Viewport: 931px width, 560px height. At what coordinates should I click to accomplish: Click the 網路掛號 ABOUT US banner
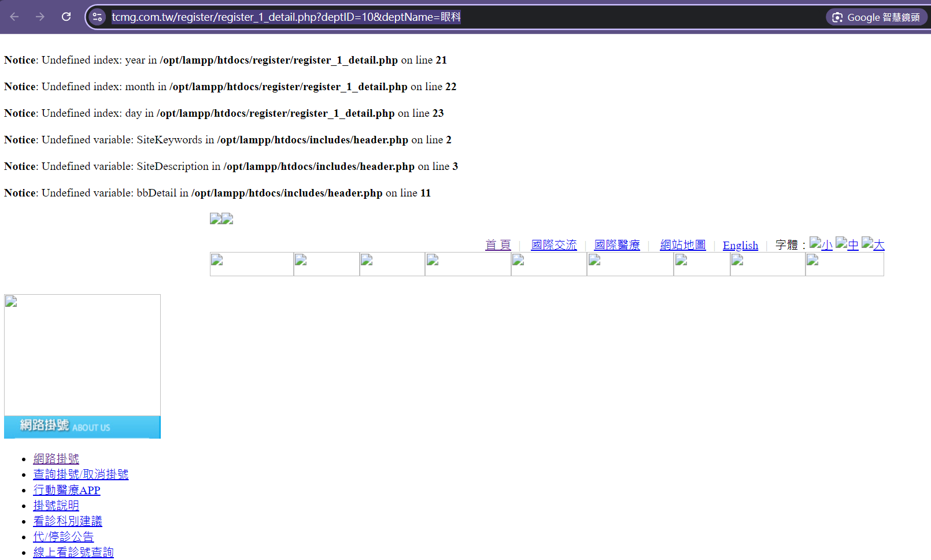point(82,427)
